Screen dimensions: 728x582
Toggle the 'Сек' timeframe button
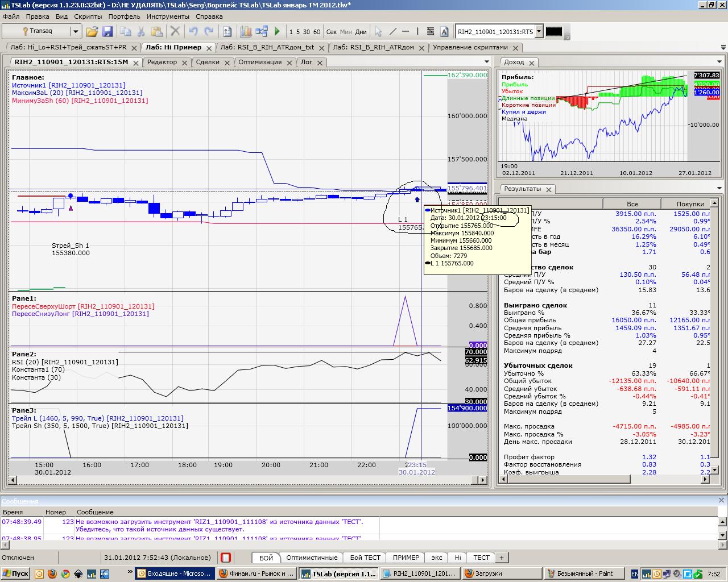(x=332, y=32)
